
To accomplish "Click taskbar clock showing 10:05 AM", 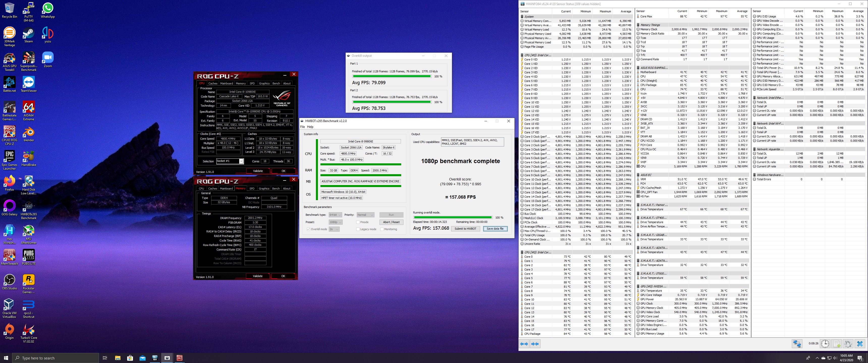I will click(846, 358).
